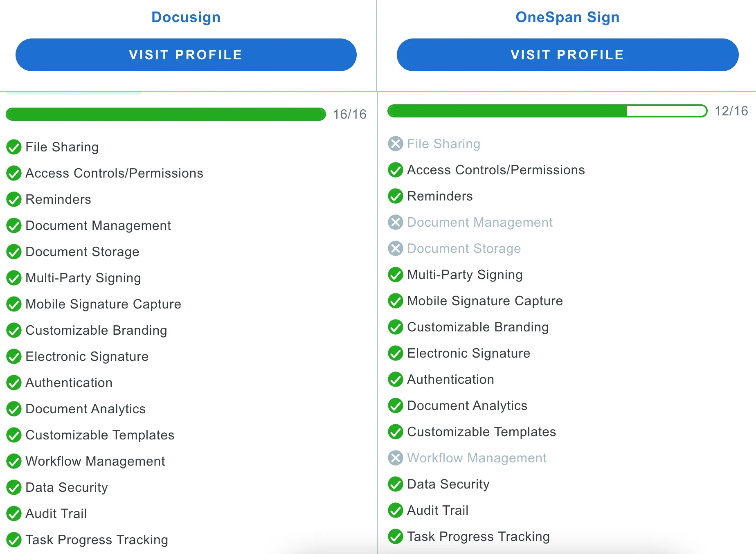Open the OneSpan Sign heading link
The image size is (756, 554).
pos(568,17)
